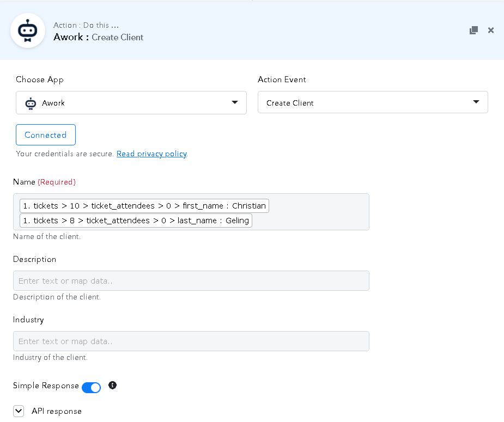Click the Awork : Create Client header title

[99, 37]
